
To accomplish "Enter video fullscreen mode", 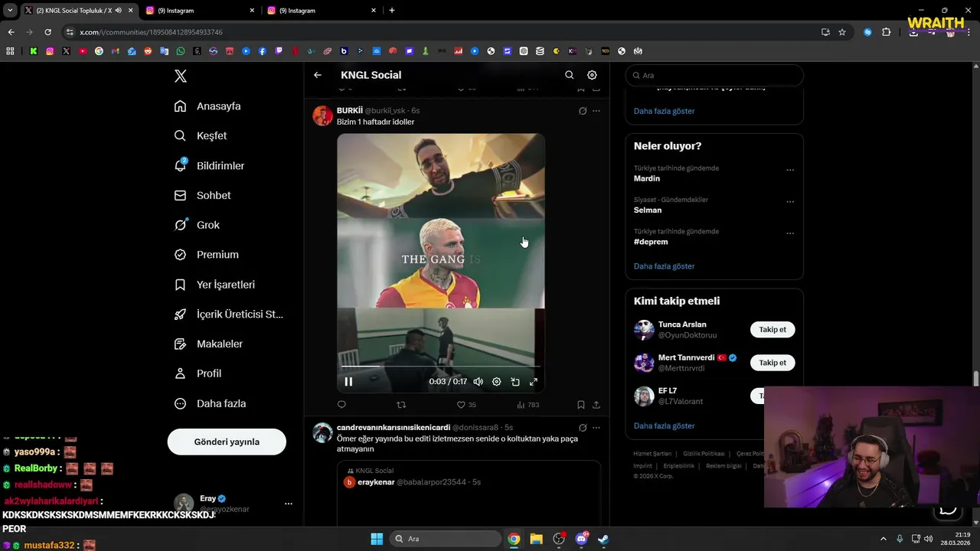I will pyautogui.click(x=534, y=382).
